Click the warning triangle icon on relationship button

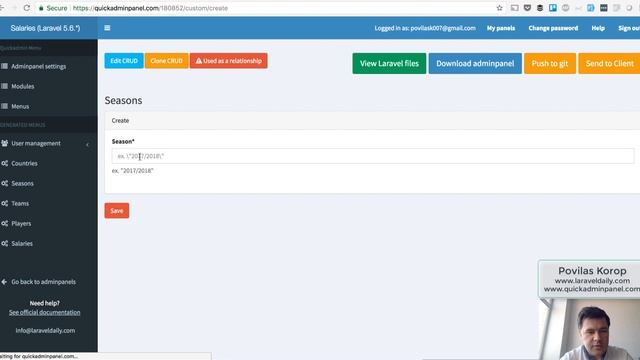(199, 61)
